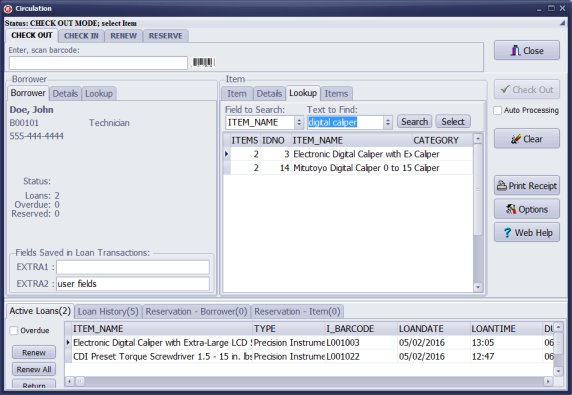Screen dimensions: 572x395
Task: Open the Item panel Details tab
Action: point(269,94)
